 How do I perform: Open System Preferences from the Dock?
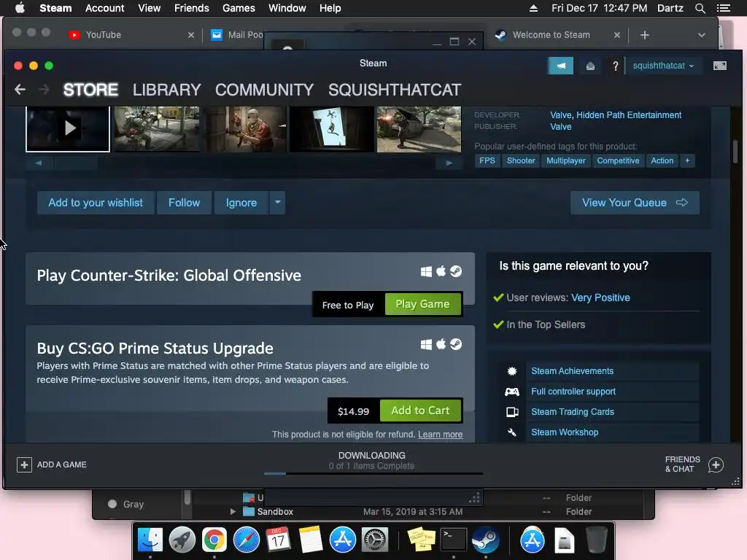[x=375, y=540]
